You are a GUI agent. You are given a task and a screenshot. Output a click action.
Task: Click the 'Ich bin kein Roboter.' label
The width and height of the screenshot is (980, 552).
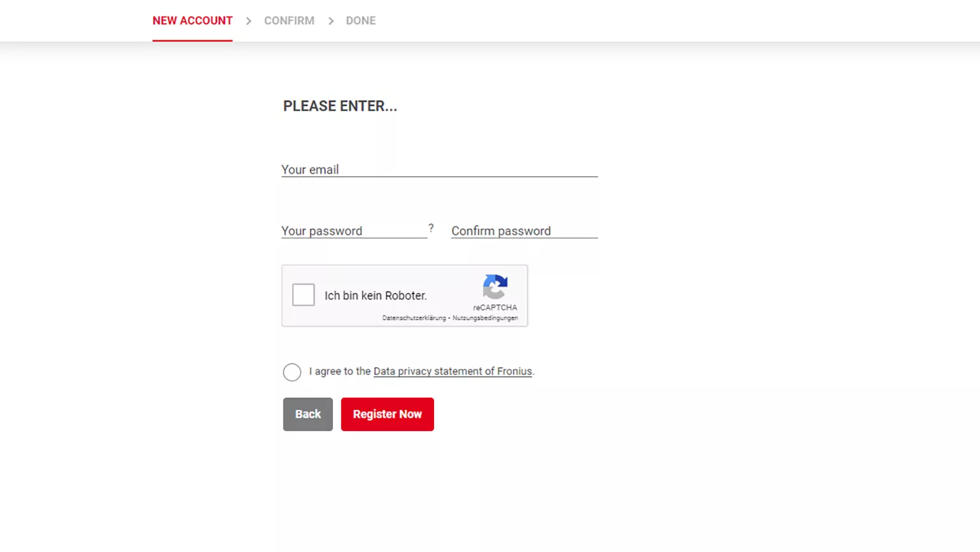375,295
